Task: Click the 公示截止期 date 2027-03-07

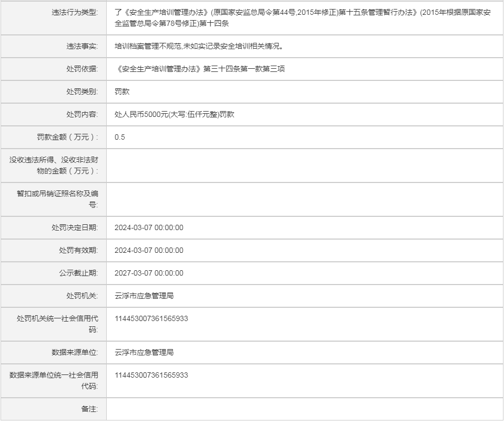Action: [149, 273]
